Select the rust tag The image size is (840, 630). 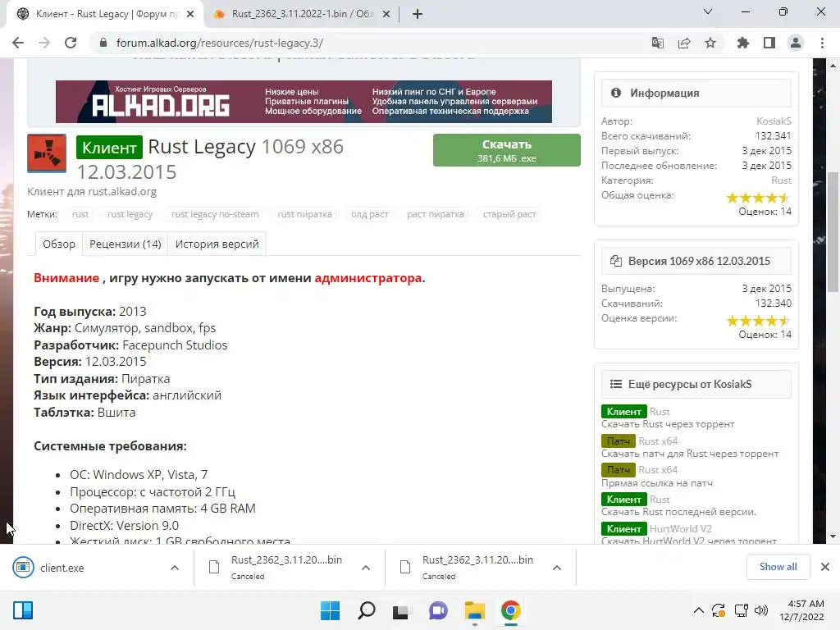click(80, 214)
